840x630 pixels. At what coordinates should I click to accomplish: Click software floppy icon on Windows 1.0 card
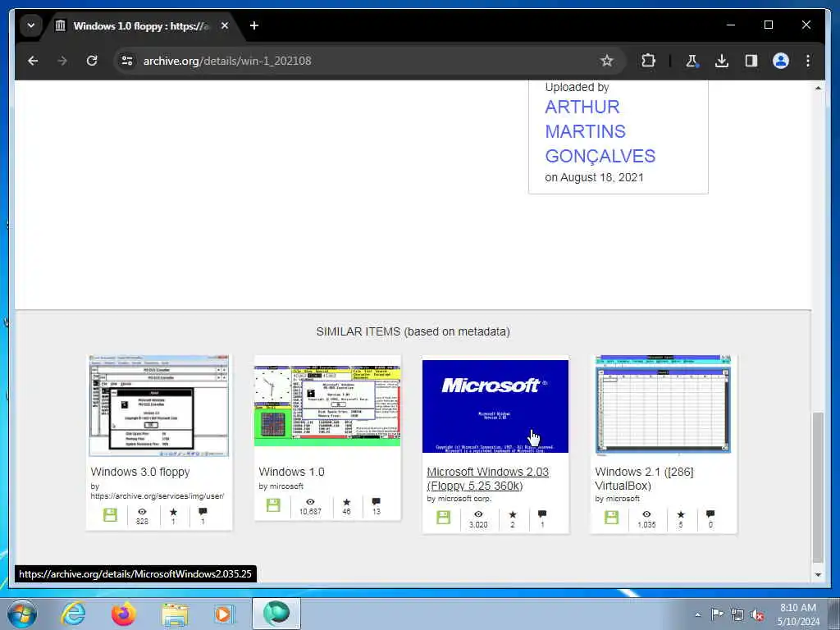pyautogui.click(x=273, y=505)
